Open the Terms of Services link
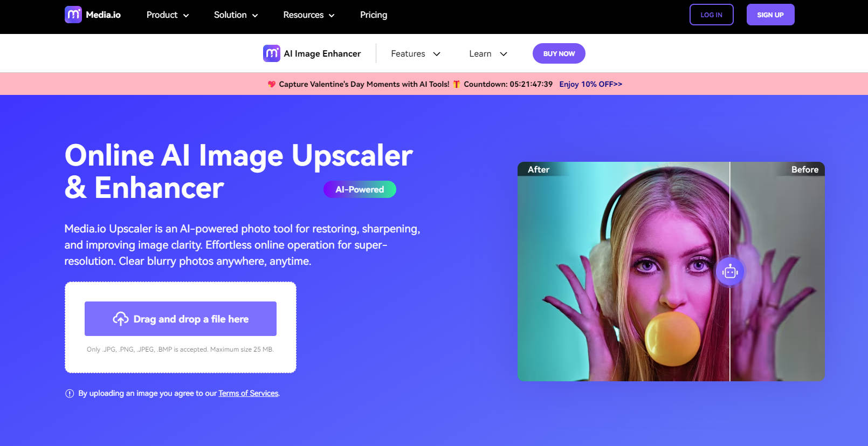The height and width of the screenshot is (446, 868). coord(249,394)
